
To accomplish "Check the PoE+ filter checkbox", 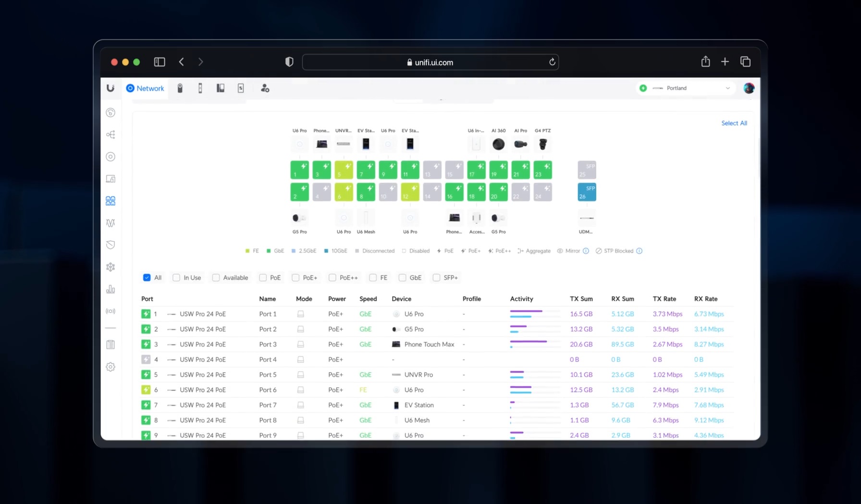I will (295, 278).
